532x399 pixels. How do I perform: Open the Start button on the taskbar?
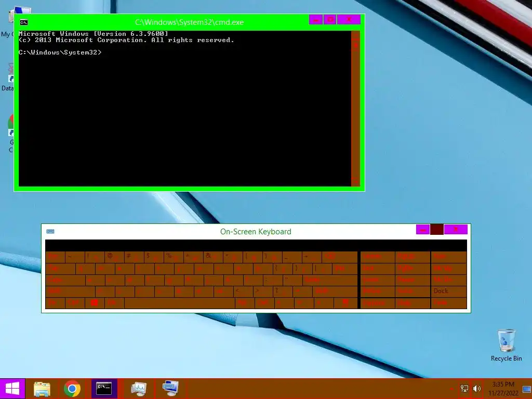tap(12, 389)
